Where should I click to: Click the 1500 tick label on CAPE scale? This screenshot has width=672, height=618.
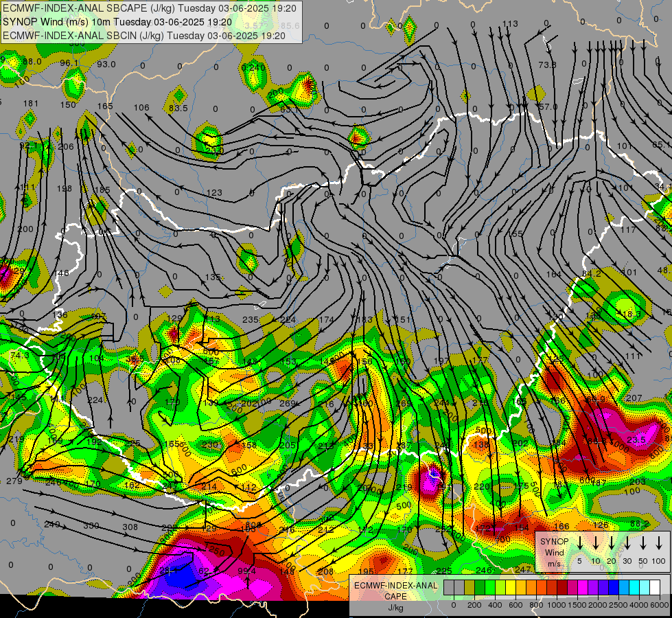(577, 605)
